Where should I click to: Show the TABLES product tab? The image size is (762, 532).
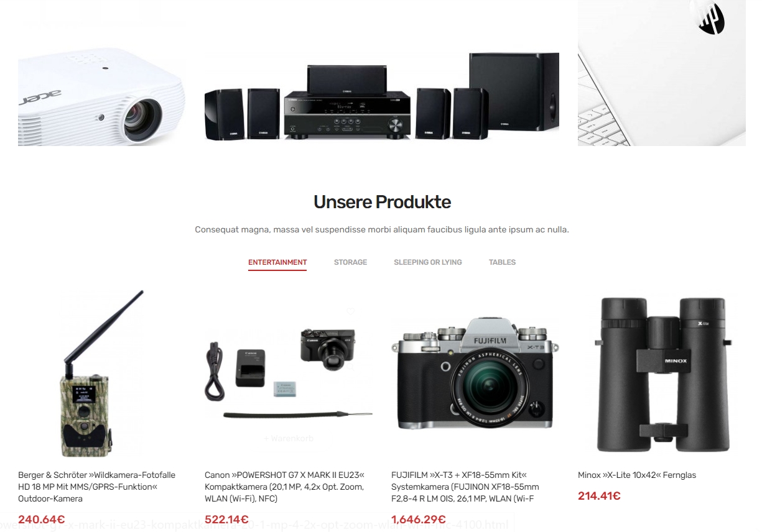(x=502, y=262)
